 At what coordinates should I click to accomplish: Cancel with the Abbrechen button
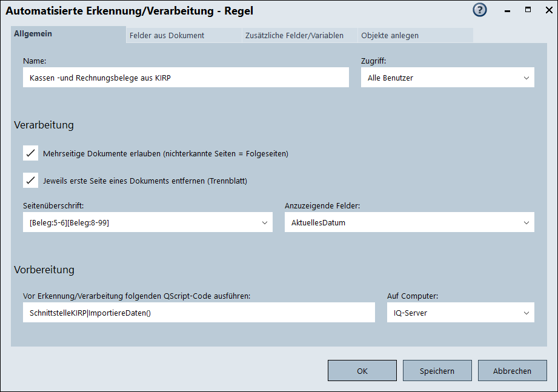coord(512,371)
